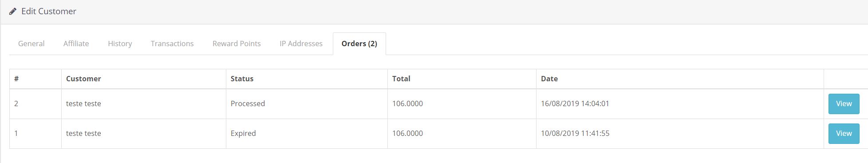This screenshot has width=868, height=163.
Task: Switch to the Affiliate tab
Action: tap(76, 44)
